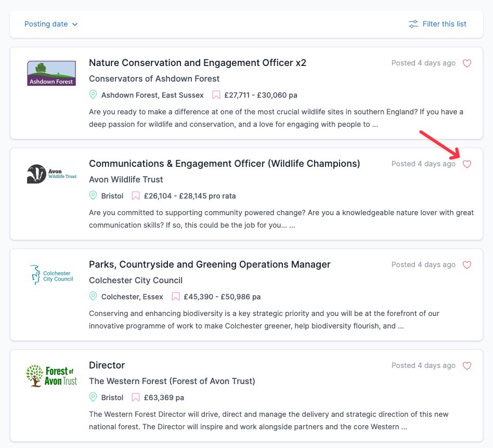
Task: Open Filter this list options
Action: click(x=437, y=24)
